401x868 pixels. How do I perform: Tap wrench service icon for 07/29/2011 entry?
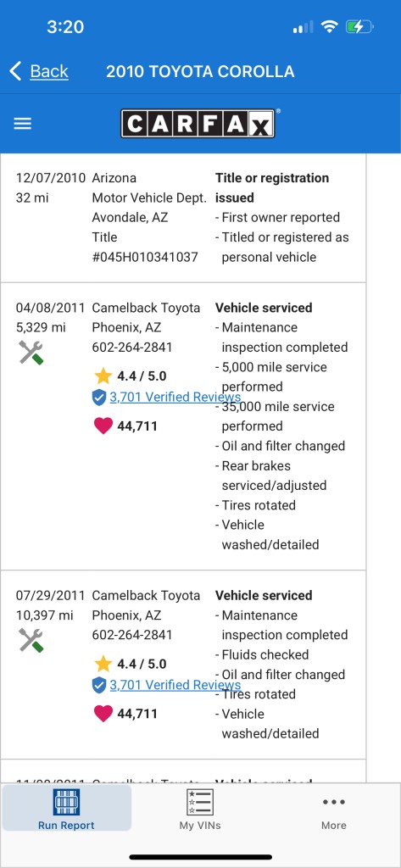[31, 640]
